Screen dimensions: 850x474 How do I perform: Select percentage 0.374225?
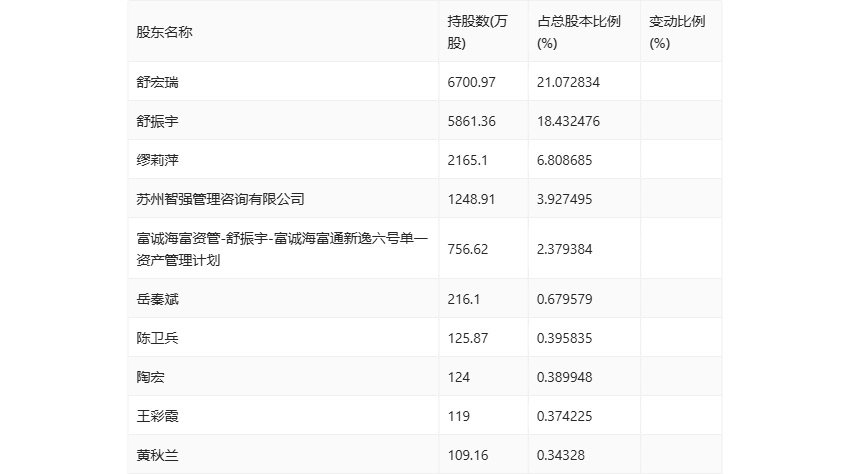564,416
